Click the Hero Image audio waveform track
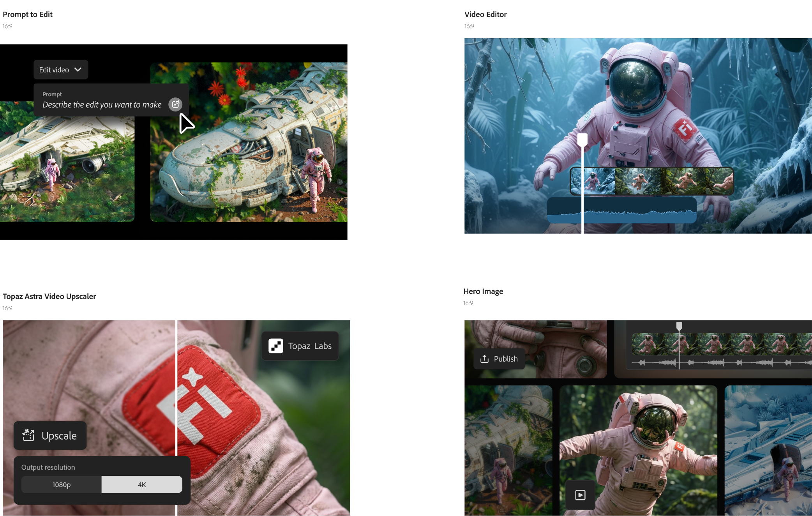The width and height of the screenshot is (812, 516). [x=722, y=363]
